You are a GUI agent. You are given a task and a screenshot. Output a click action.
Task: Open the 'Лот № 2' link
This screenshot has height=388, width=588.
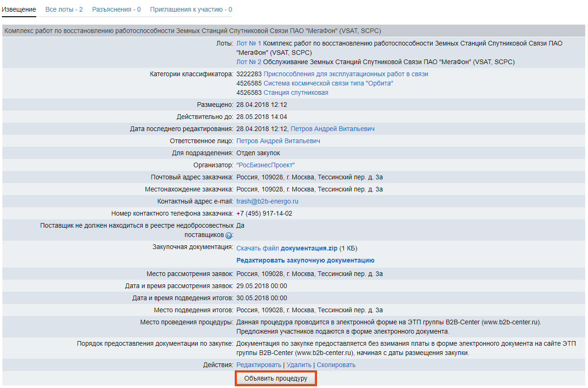point(249,62)
